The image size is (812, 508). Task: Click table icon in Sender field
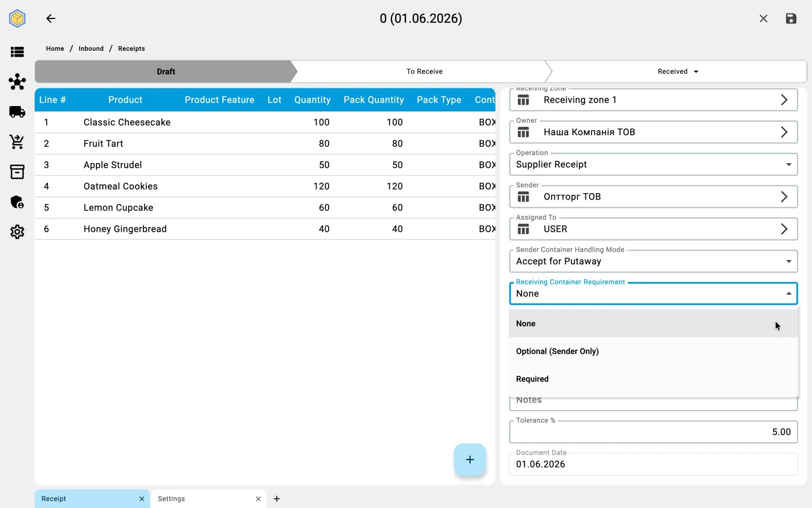click(x=524, y=197)
